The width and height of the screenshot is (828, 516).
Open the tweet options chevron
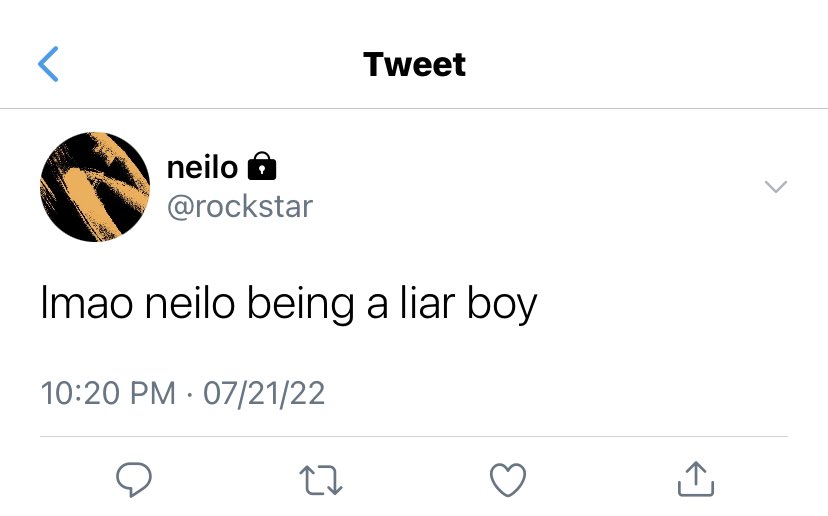click(776, 186)
